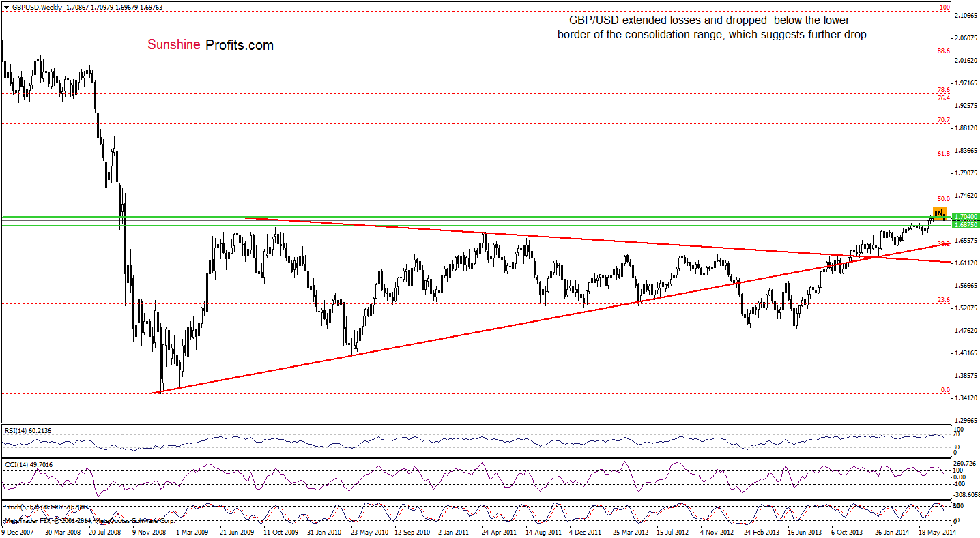Click the 4 Dec 2011 date label
Viewport: 980px width, 538px height.
pos(584,531)
